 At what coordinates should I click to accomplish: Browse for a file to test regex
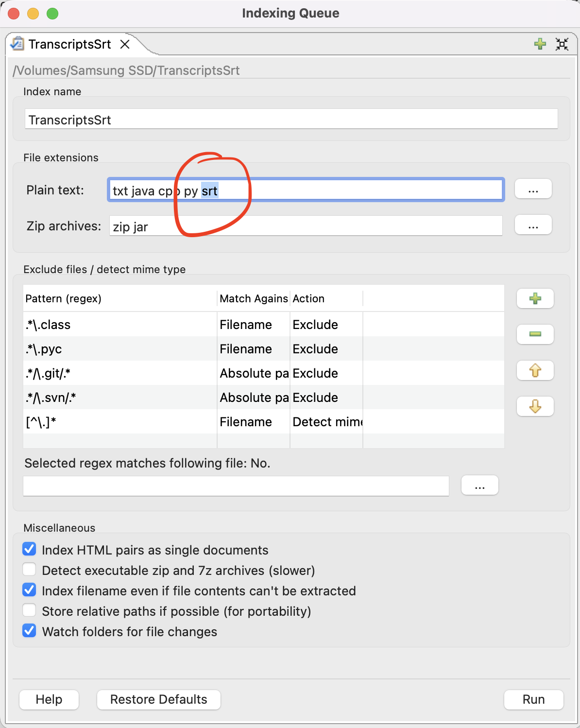pos(480,485)
